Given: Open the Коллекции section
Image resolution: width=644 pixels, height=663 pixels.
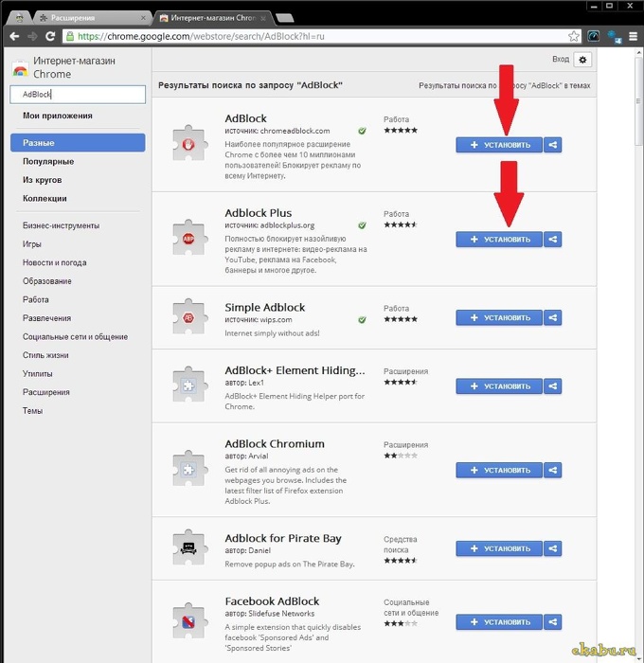Looking at the screenshot, I should tap(45, 198).
